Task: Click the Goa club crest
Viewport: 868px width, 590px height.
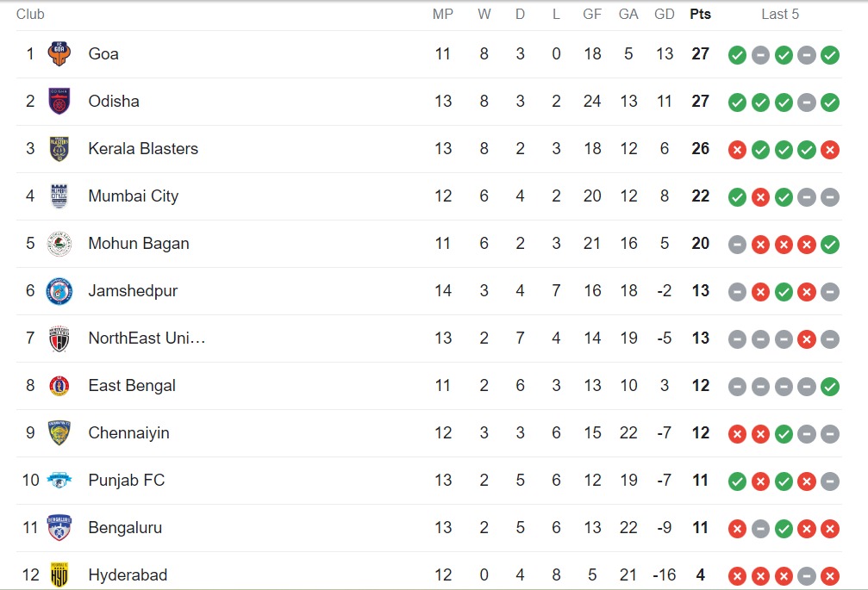Action: (x=59, y=54)
